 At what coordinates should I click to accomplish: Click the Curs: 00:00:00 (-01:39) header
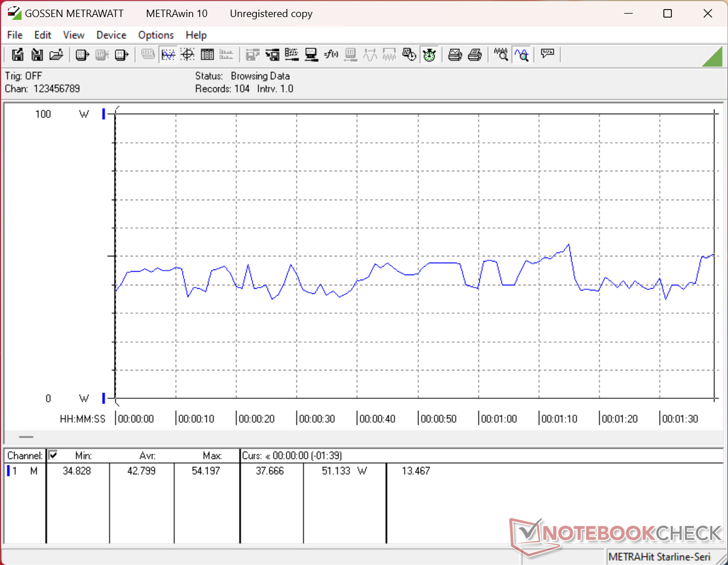pos(292,456)
